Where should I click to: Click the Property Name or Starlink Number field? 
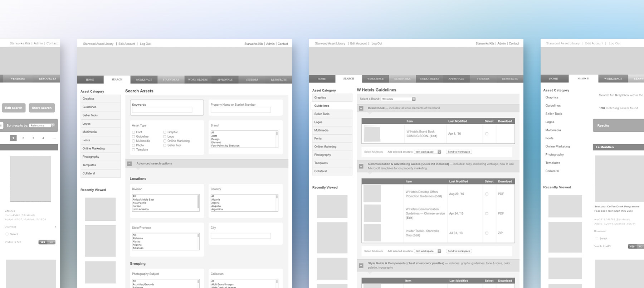241,110
